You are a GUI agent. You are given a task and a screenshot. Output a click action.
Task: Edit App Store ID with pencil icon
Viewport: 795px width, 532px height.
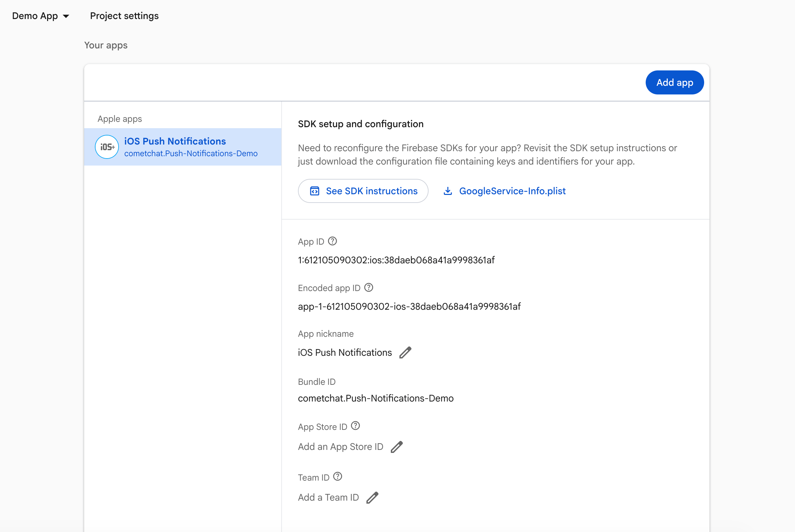(x=396, y=447)
